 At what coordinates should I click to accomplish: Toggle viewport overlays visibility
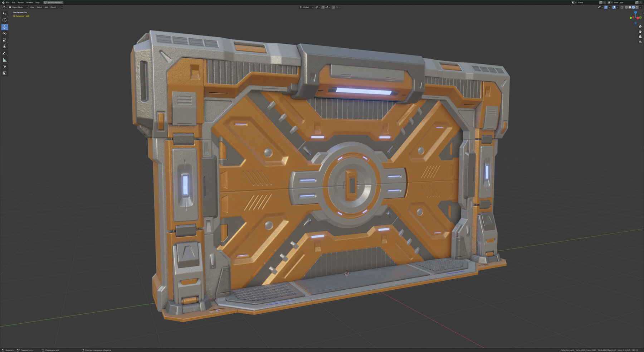coord(614,7)
